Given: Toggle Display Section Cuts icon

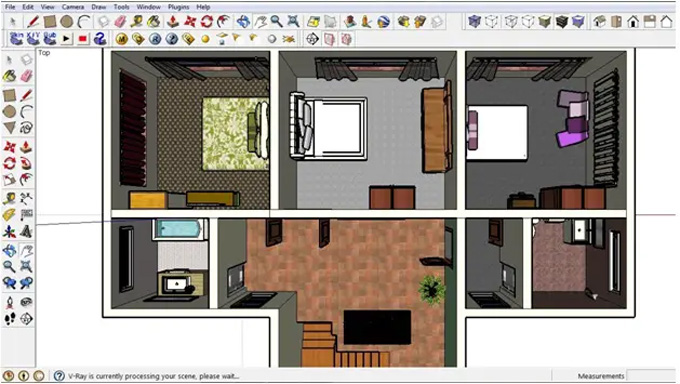Looking at the screenshot, I should coord(346,39).
